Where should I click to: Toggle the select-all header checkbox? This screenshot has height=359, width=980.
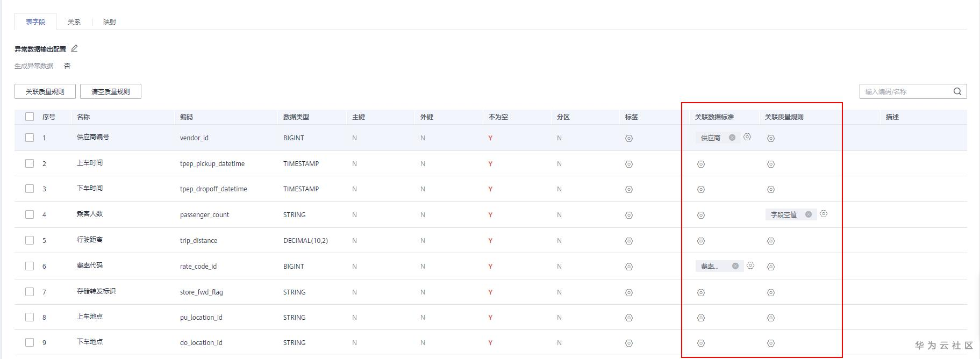click(x=30, y=117)
